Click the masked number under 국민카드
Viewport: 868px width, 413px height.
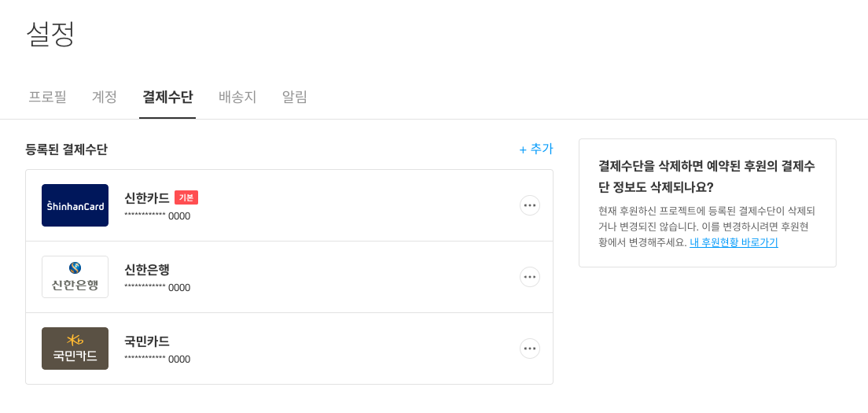(x=157, y=360)
